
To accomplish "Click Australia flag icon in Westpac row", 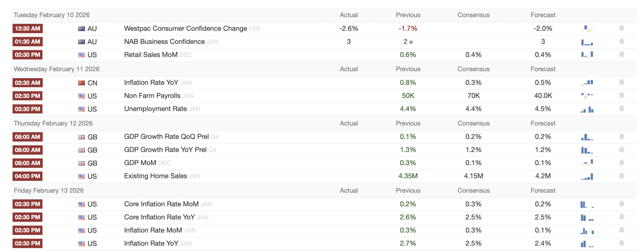I will (81, 29).
